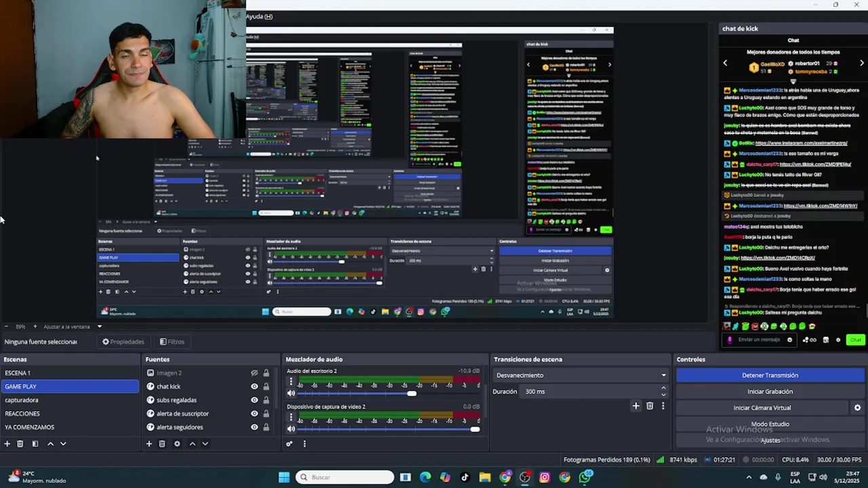Add a new source in Fuentes

click(149, 444)
